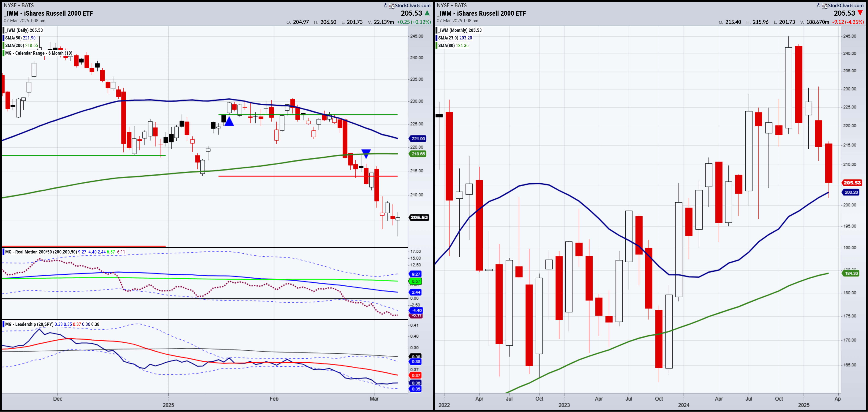Click the 230.00 label on daily price axis
This screenshot has height=412, width=868.
(x=416, y=101)
